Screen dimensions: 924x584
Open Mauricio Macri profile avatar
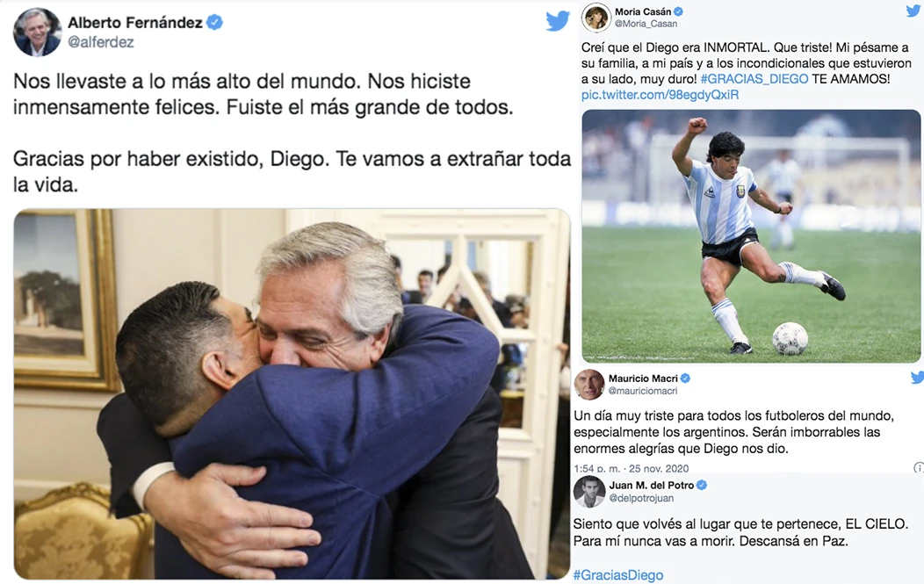(589, 385)
